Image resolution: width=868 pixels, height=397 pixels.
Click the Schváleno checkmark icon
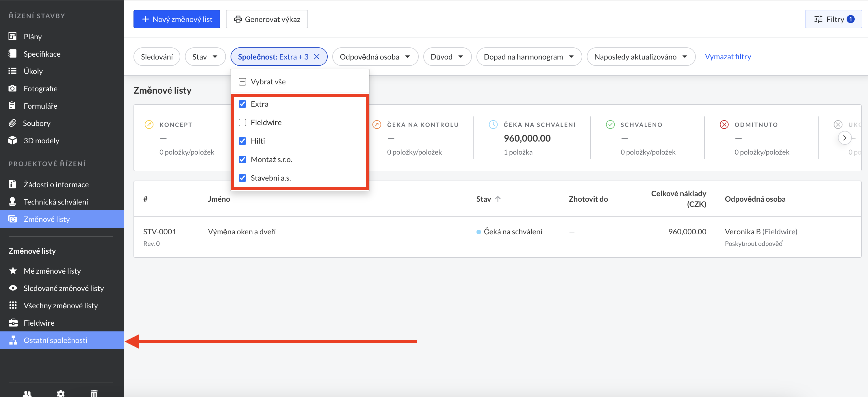click(610, 124)
